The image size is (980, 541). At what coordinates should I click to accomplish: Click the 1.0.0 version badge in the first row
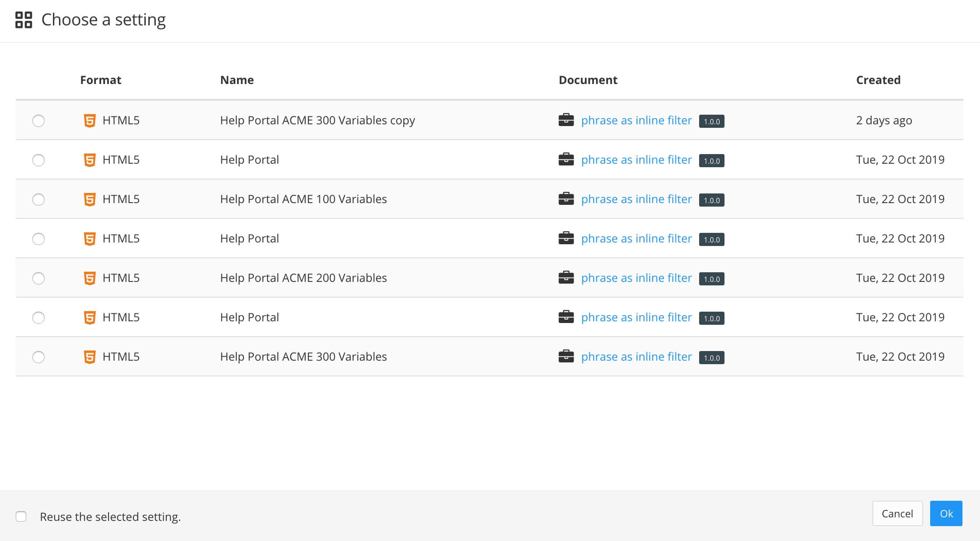pyautogui.click(x=712, y=121)
